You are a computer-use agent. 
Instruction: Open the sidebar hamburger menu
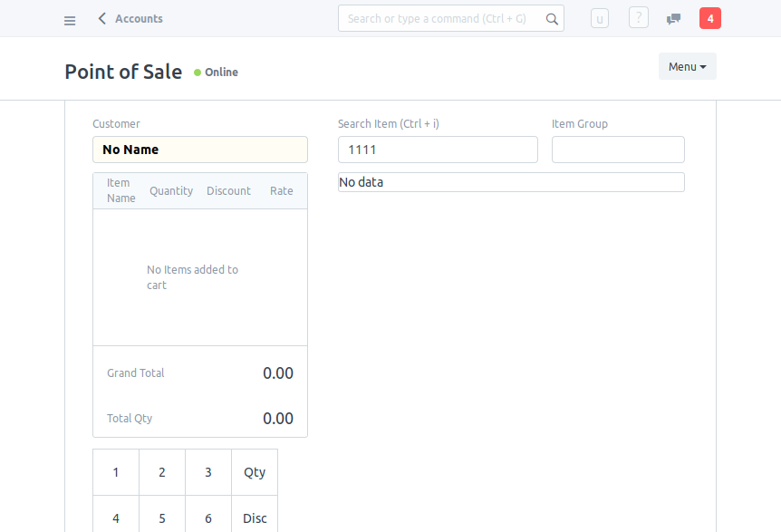[x=70, y=19]
